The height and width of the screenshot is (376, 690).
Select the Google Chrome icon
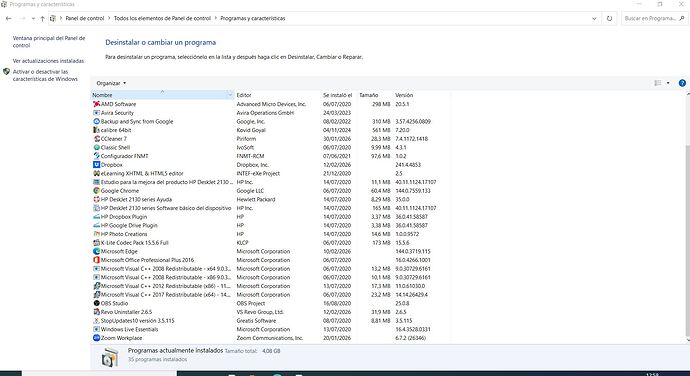(x=96, y=191)
